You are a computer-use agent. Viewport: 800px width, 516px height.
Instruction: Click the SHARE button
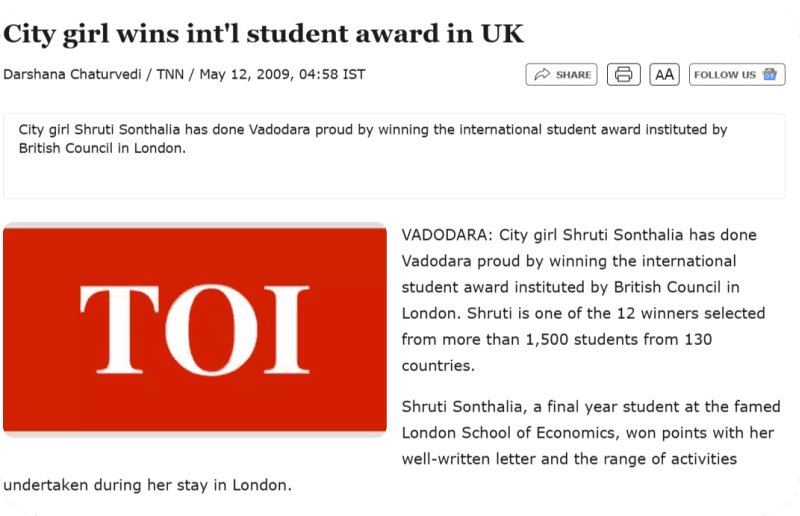coord(561,75)
